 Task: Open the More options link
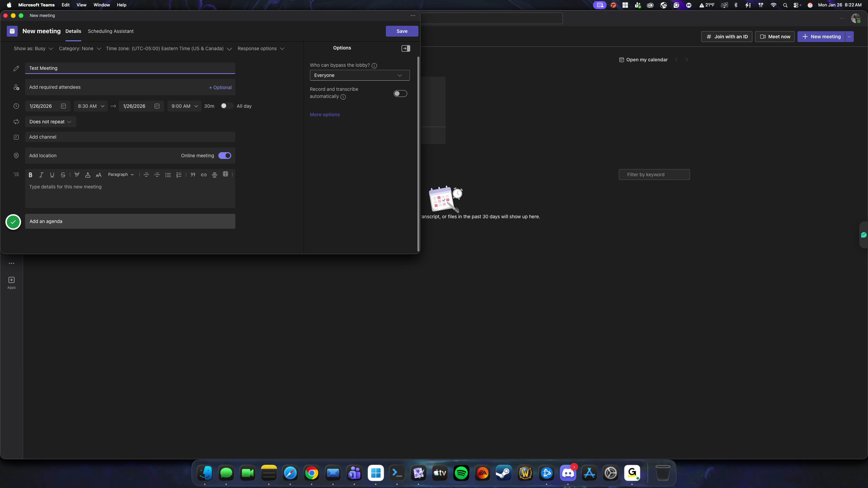pos(325,115)
